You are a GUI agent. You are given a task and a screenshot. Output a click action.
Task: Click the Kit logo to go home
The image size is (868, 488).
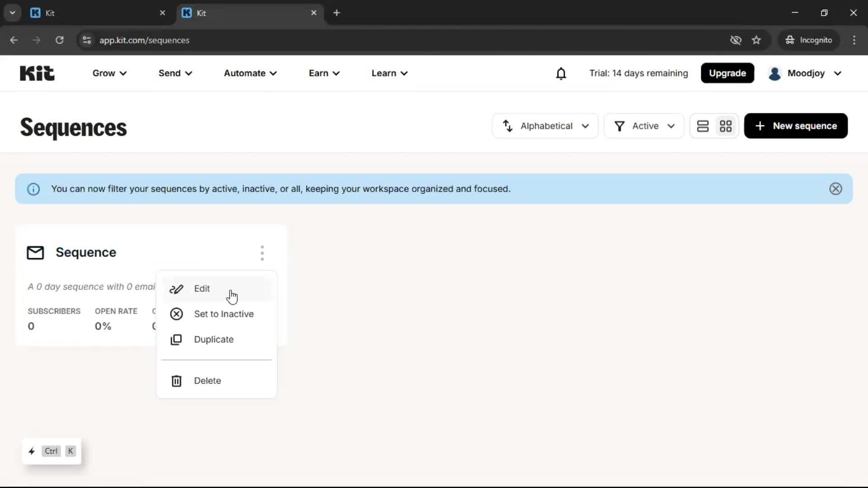[x=37, y=73]
